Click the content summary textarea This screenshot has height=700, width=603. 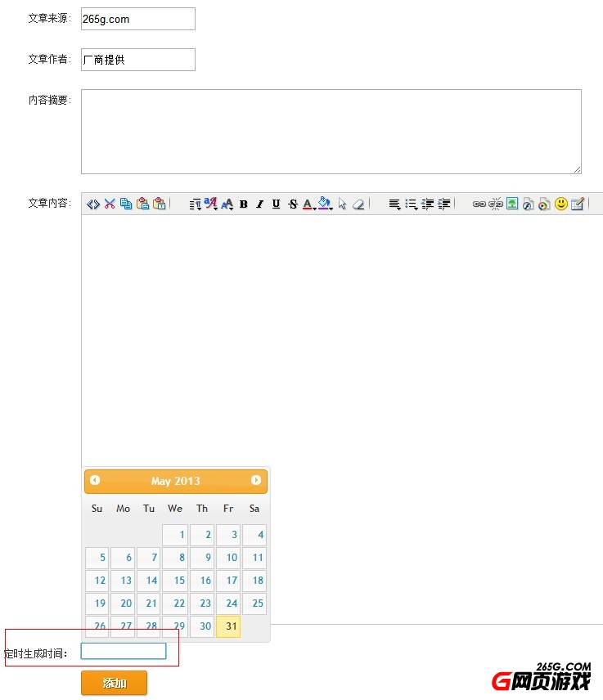point(331,132)
